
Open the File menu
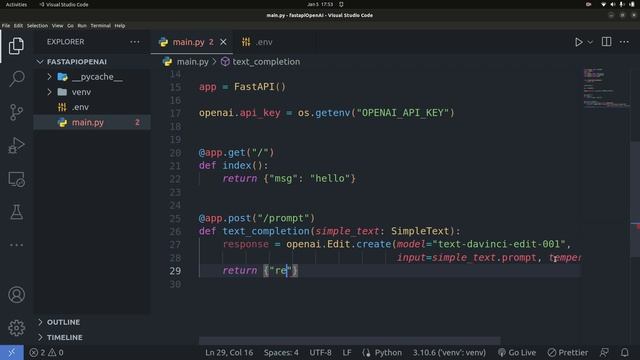click(6, 25)
